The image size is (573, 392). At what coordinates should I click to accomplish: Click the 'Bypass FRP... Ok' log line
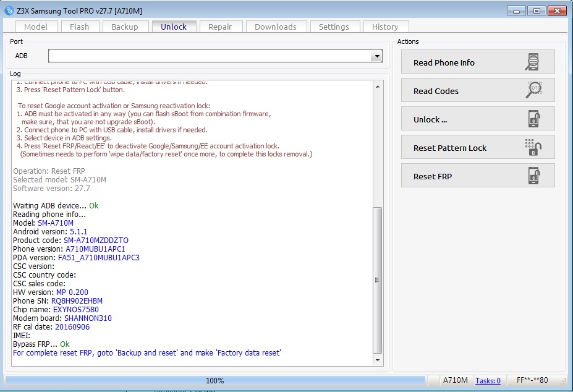(41, 344)
